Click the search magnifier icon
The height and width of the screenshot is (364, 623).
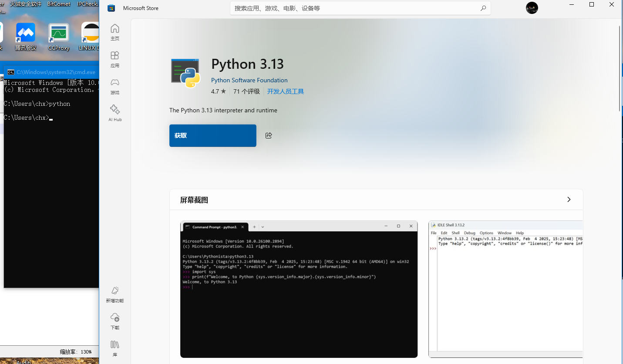point(483,8)
